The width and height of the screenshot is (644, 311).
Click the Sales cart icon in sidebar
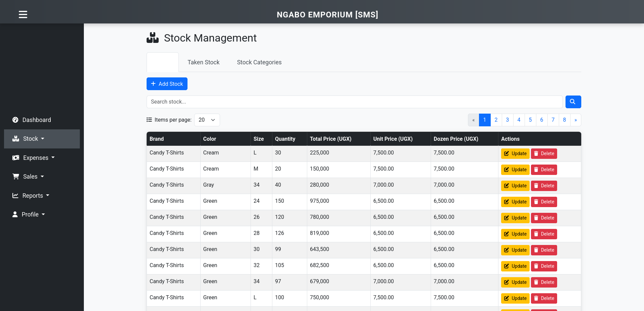16,177
